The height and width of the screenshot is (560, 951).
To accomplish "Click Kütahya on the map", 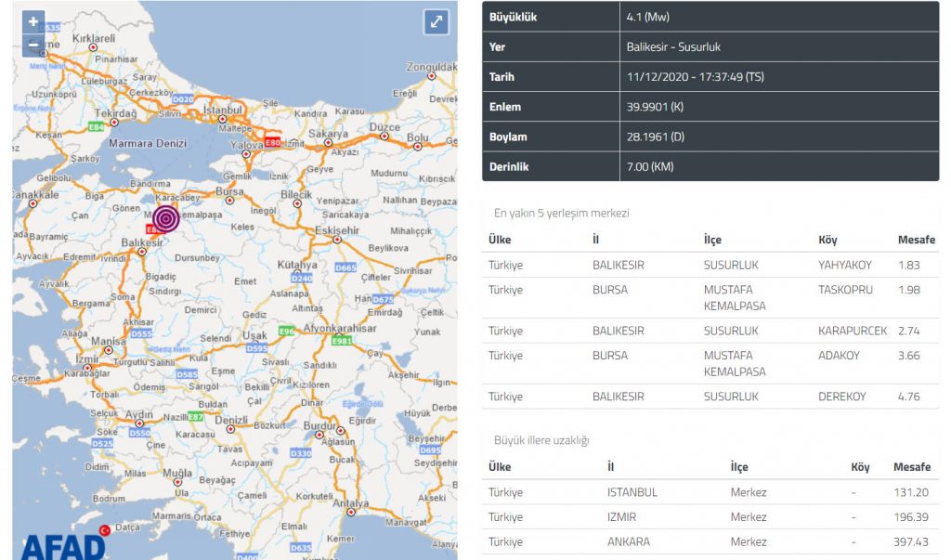I will 297,265.
